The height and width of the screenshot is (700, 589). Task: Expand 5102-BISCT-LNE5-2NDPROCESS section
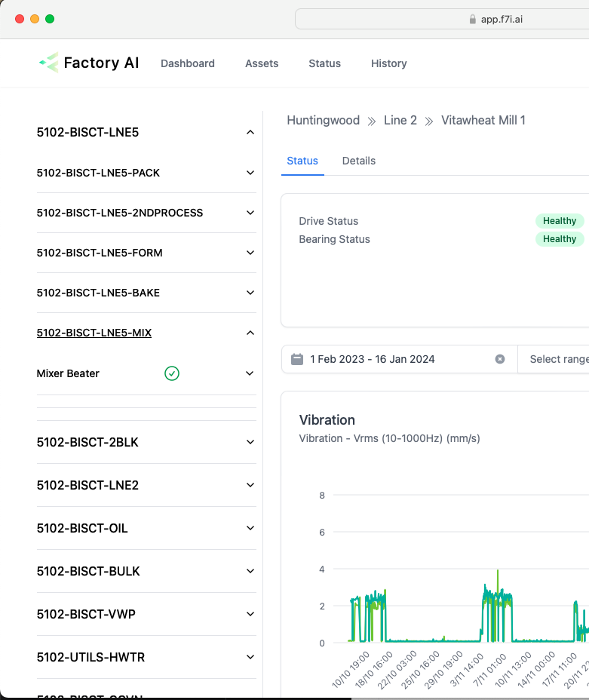(x=250, y=213)
